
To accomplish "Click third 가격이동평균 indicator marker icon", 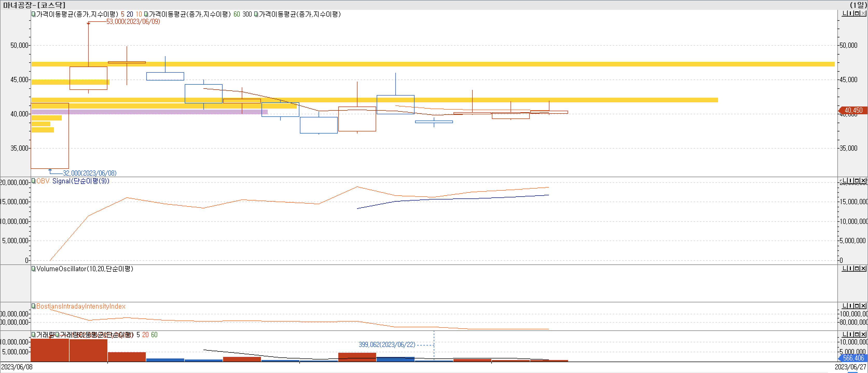I will coord(256,14).
